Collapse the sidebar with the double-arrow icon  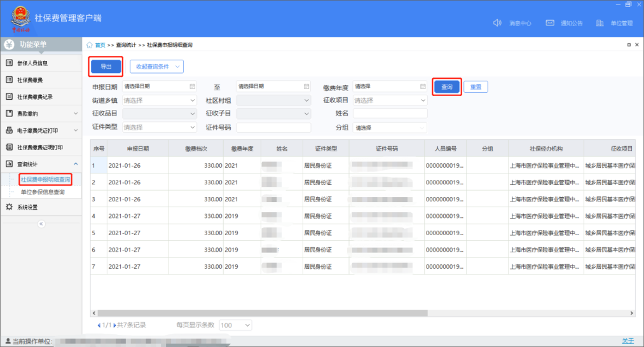point(41,224)
